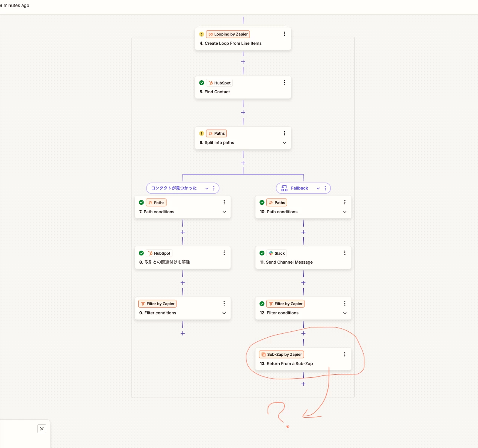Click the warning status icon on Looping step
Screen dimensions: 478x448
(202, 34)
